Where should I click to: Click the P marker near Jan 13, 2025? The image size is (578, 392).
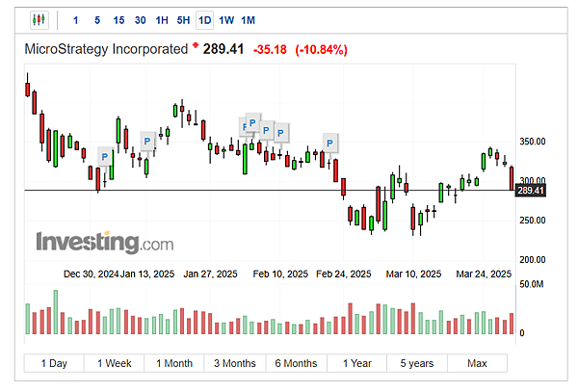point(147,141)
